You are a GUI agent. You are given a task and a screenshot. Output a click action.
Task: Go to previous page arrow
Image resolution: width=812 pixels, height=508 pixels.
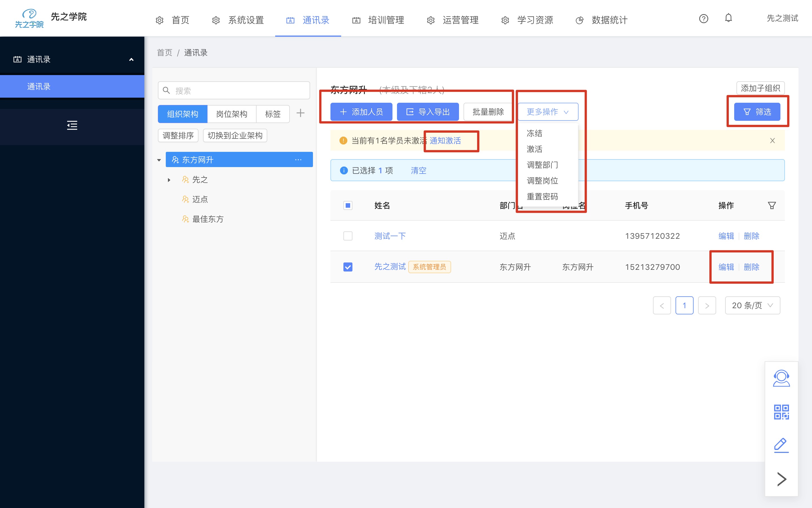point(662,305)
